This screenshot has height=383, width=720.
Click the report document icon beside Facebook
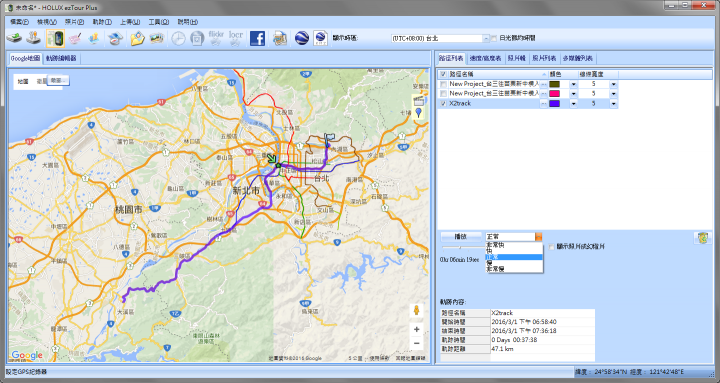pyautogui.click(x=280, y=38)
